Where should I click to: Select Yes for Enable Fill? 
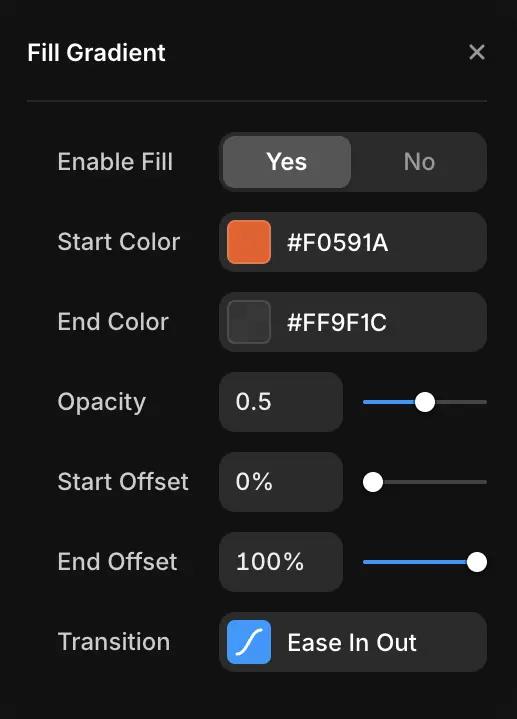287,162
